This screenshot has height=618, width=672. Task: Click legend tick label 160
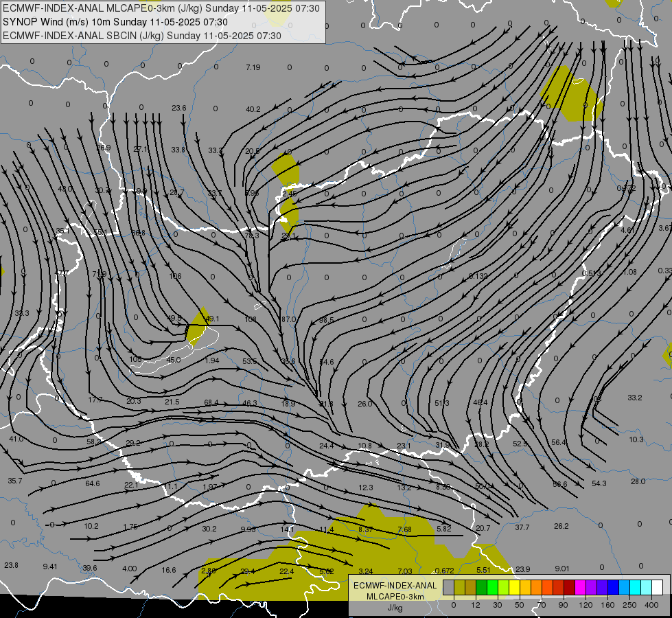click(x=607, y=605)
